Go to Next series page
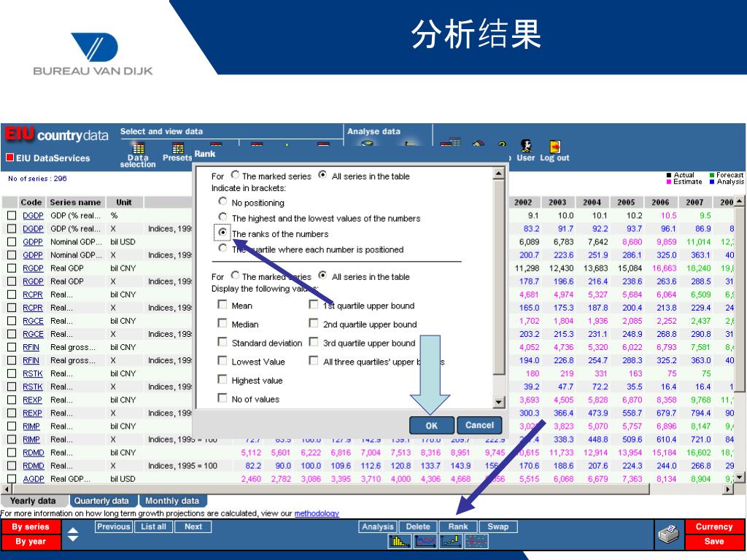 click(x=193, y=526)
